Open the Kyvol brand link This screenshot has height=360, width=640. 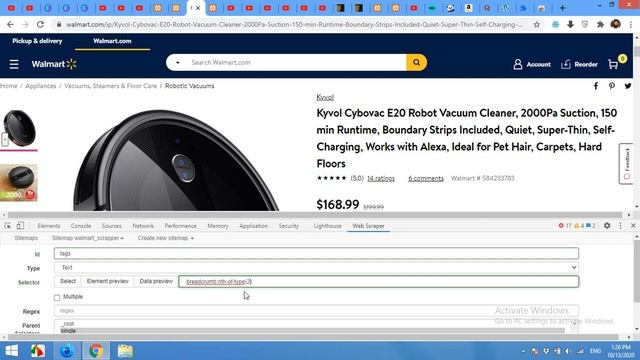[325, 97]
